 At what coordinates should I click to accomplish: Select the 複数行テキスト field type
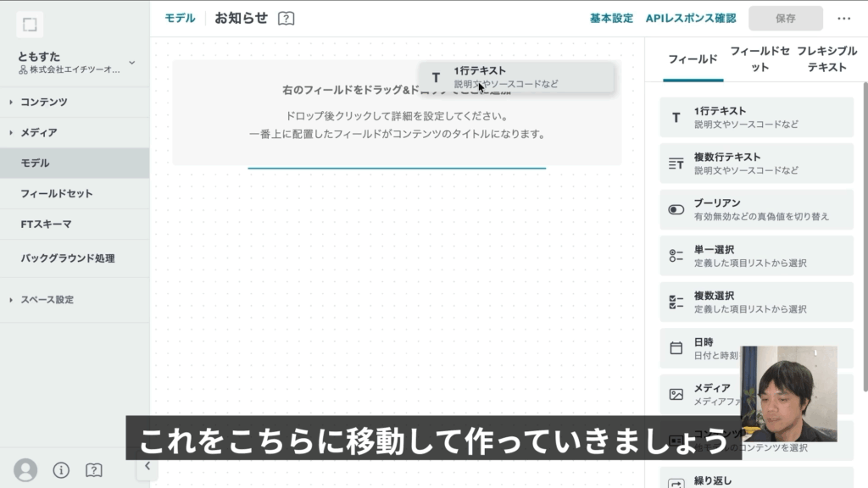point(756,164)
